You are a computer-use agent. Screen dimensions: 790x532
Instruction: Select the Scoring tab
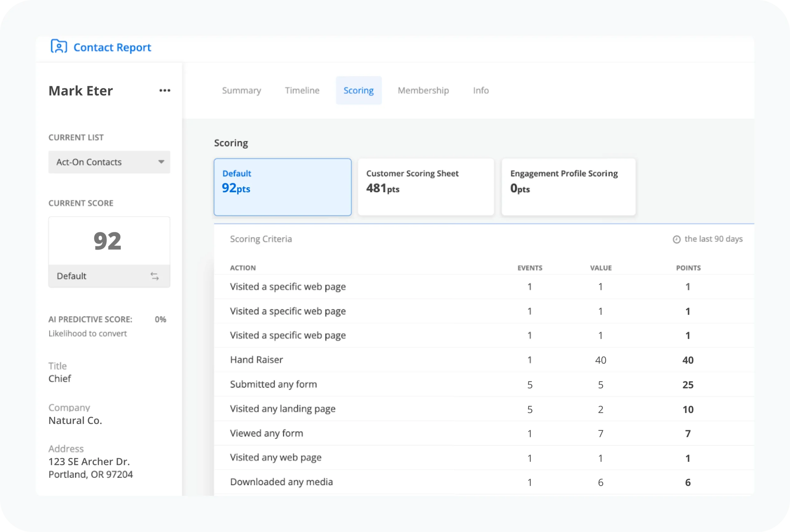coord(359,91)
